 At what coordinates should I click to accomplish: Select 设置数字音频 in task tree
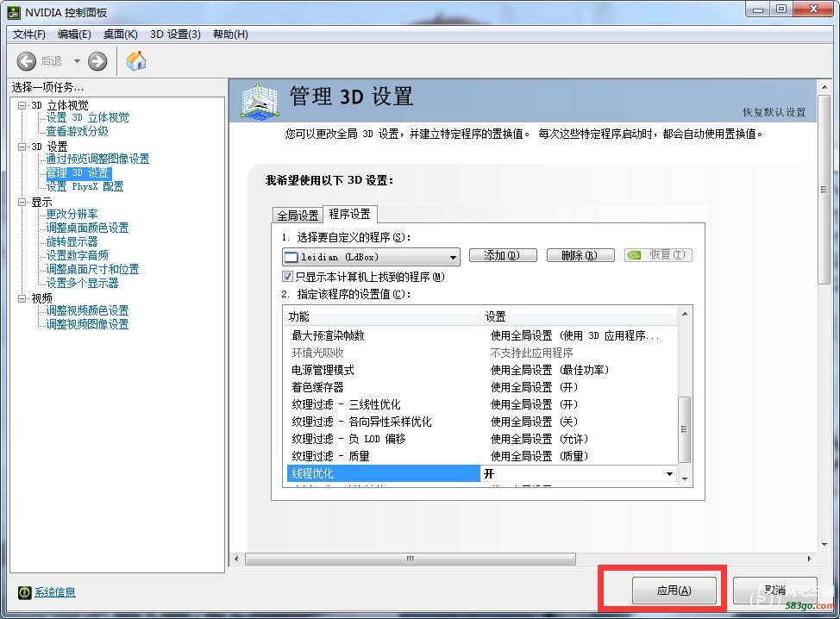coord(77,255)
